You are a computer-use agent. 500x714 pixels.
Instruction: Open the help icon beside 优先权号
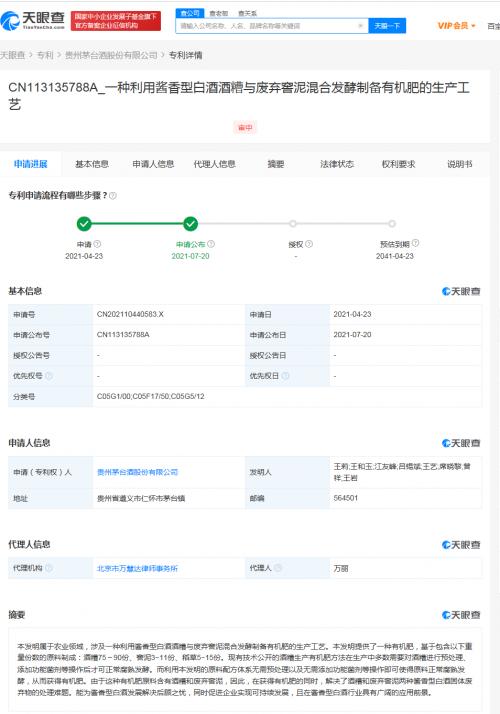tap(49, 376)
